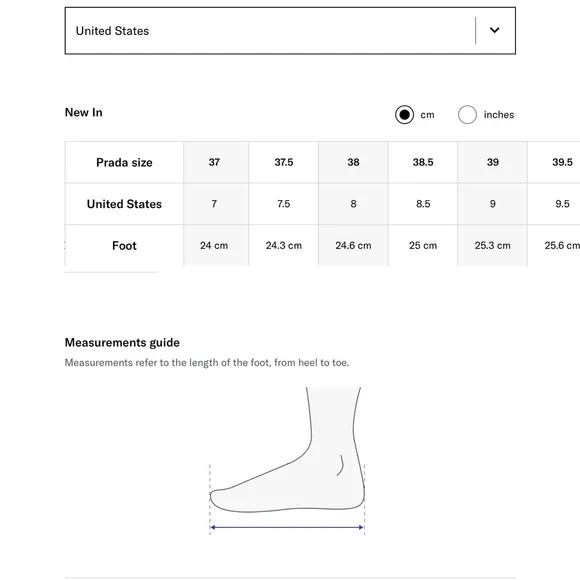The image size is (580, 580).
Task: Click the Prada size row header
Action: pyautogui.click(x=124, y=162)
